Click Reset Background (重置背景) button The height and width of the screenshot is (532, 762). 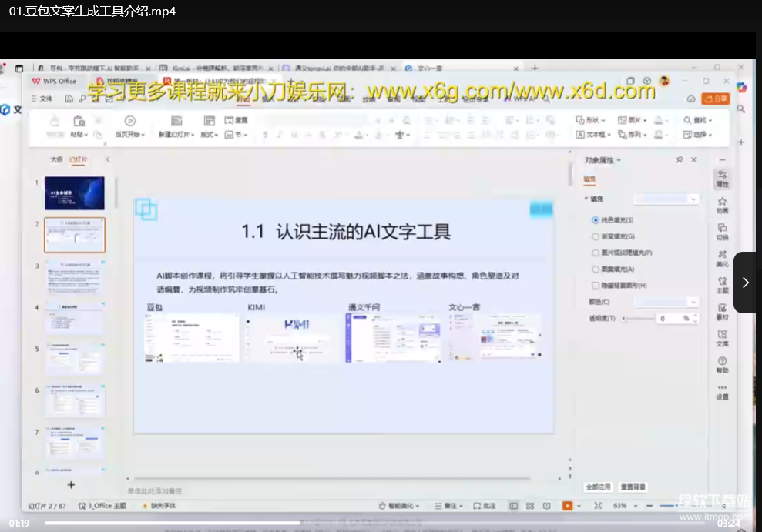pyautogui.click(x=633, y=487)
